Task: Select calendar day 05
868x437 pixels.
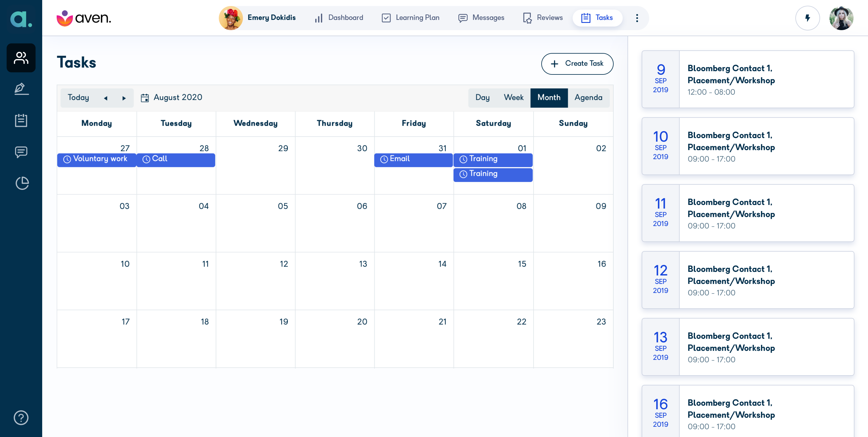Action: (255, 223)
